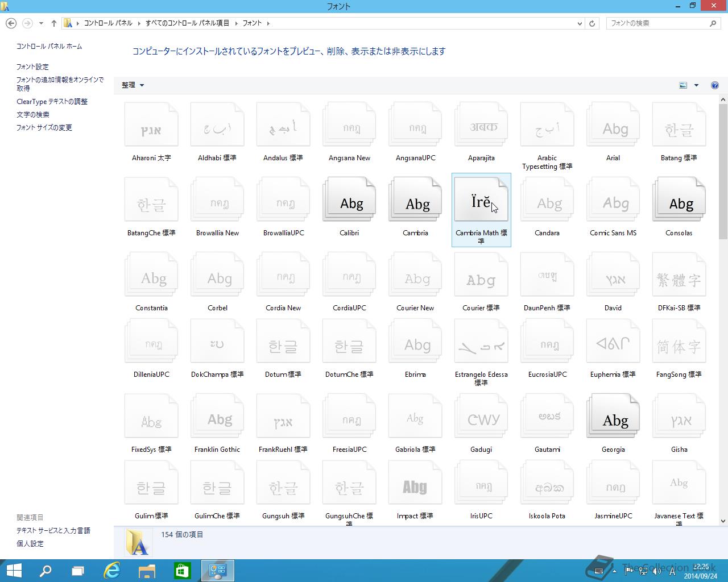Open File Explorer from taskbar
This screenshot has height=582, width=728.
click(147, 571)
